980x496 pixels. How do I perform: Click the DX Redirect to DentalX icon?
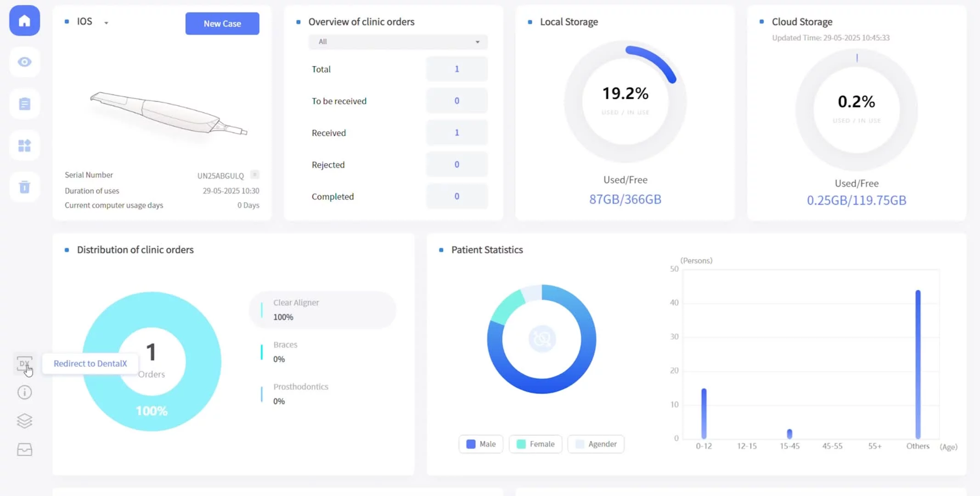coord(24,364)
